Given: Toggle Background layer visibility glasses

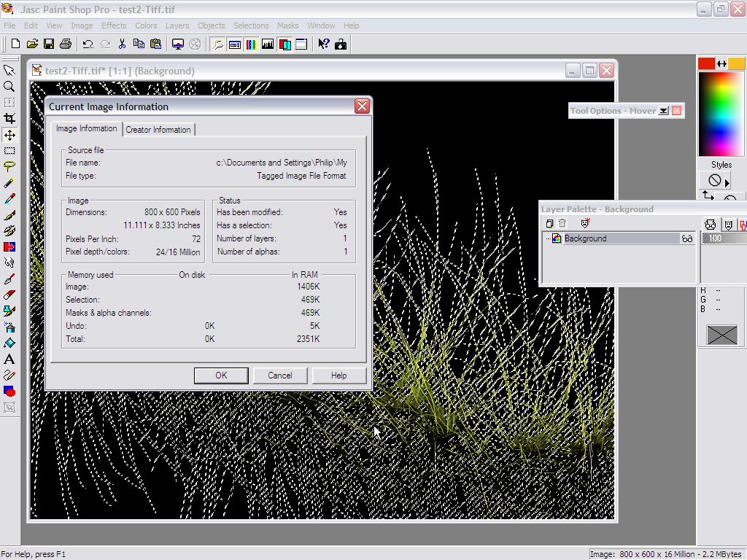Looking at the screenshot, I should pos(686,238).
